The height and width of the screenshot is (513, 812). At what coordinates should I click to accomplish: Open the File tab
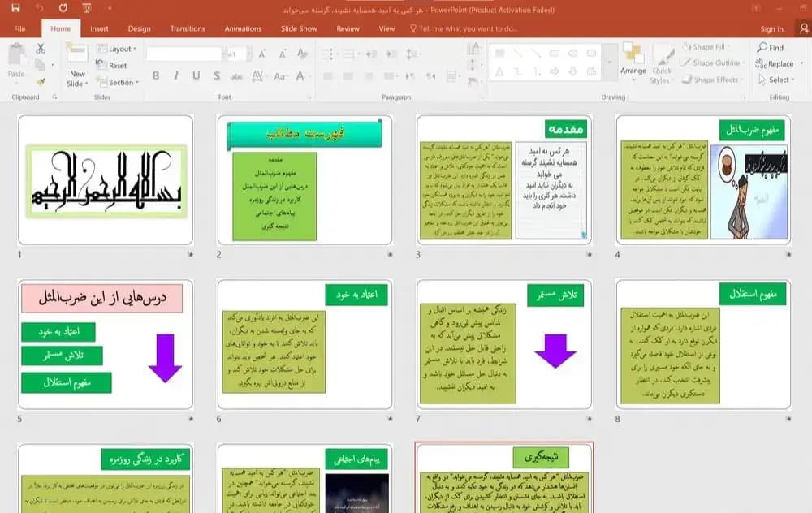(19, 29)
